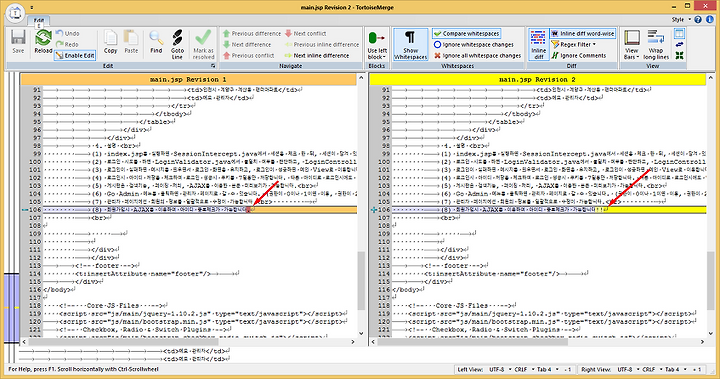
Task: Go to Next conflict
Action: (305, 34)
